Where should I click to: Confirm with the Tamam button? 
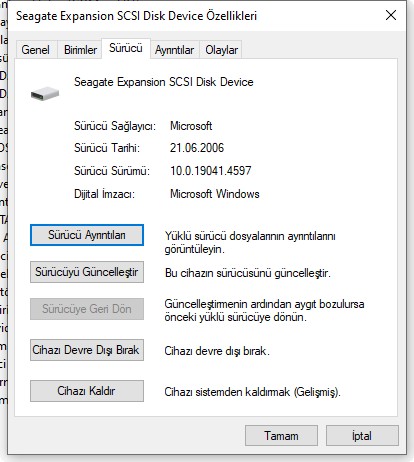tap(281, 436)
